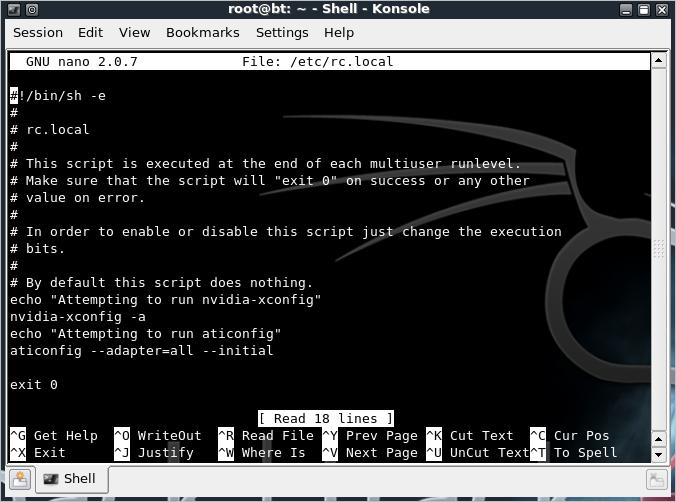Open the View menu

[135, 33]
